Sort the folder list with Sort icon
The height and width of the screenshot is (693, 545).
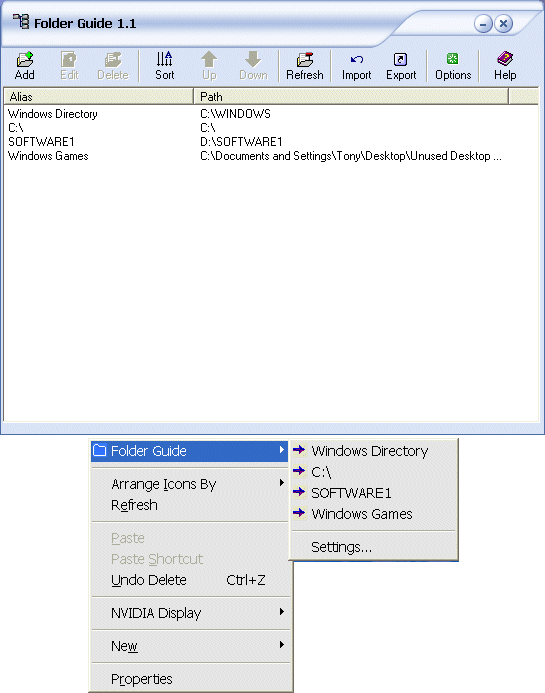(x=164, y=66)
